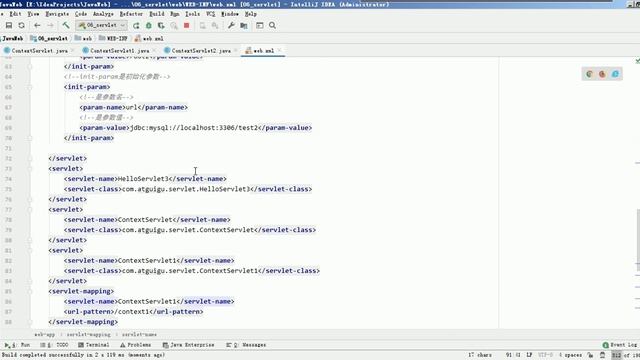
Task: Open the Analyze menu
Action: (103, 14)
